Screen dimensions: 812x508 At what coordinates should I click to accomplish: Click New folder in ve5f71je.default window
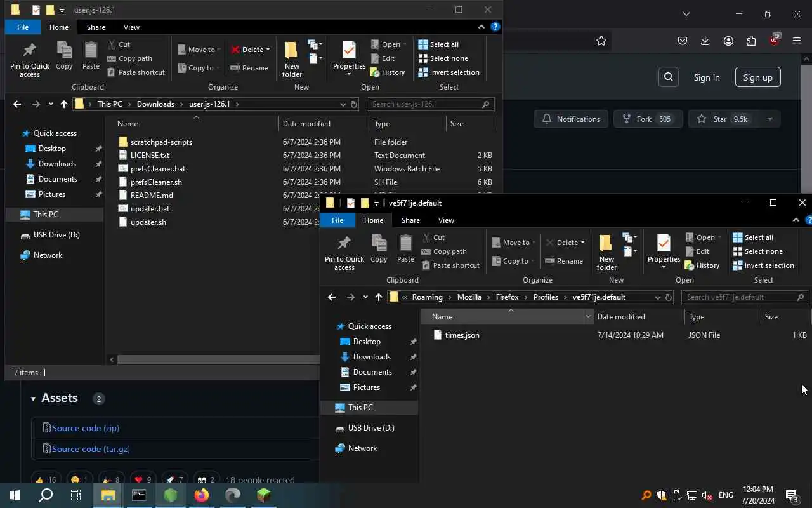pyautogui.click(x=606, y=252)
